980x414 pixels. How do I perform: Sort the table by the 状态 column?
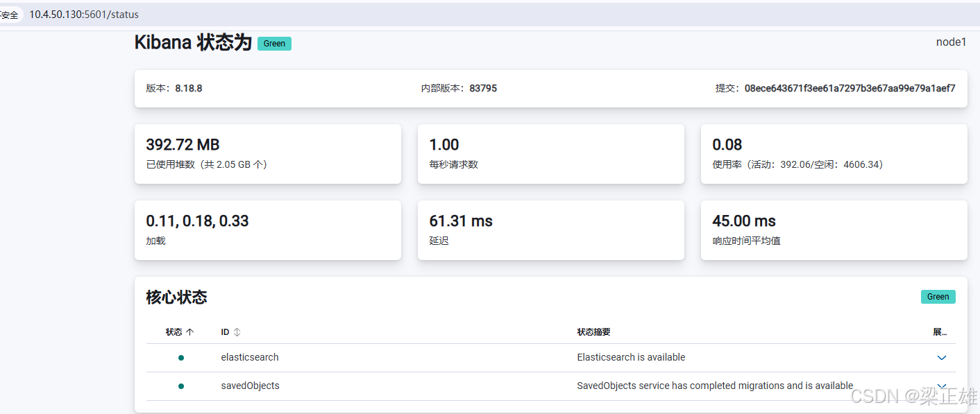[x=180, y=332]
